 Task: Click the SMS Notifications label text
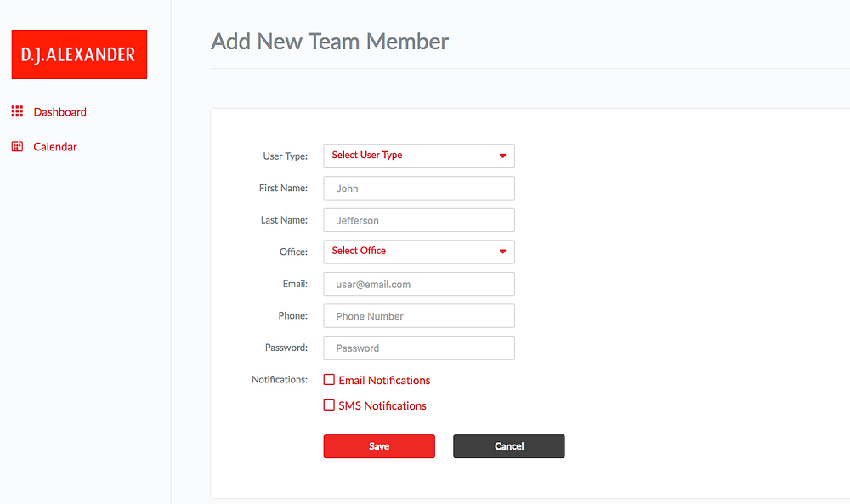[382, 406]
